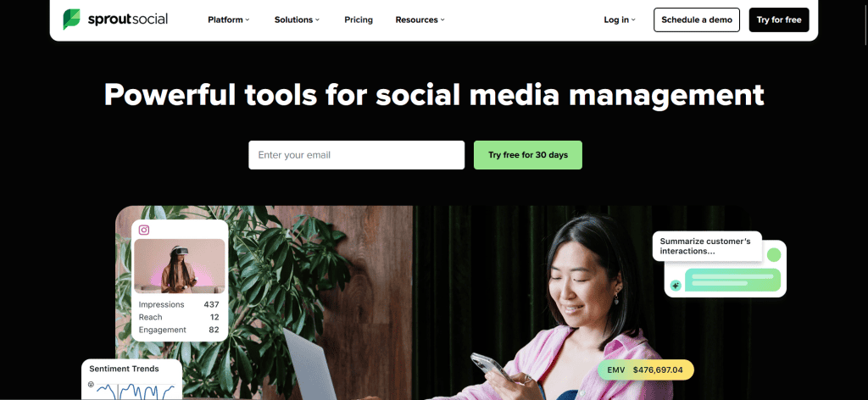Expand the Resources dropdown menu
Viewport: 868px width, 400px height.
point(420,20)
